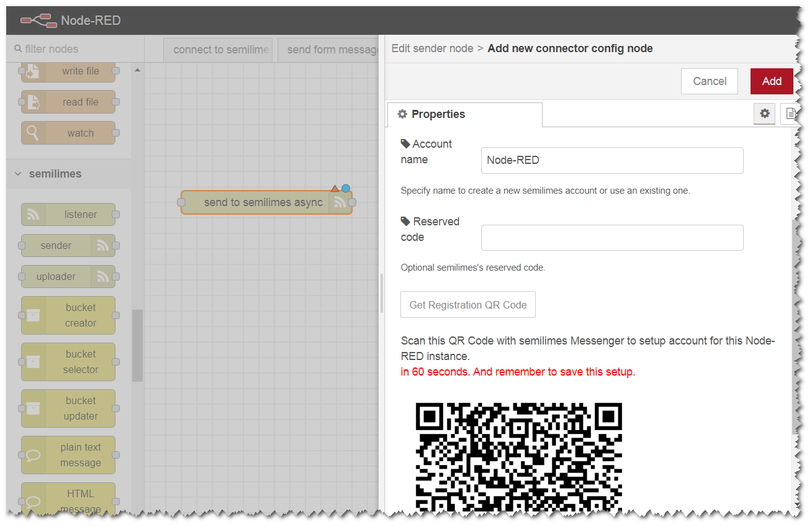Screen dimensions: 812x527
Task: Select the bucket selector node
Action: (68, 362)
